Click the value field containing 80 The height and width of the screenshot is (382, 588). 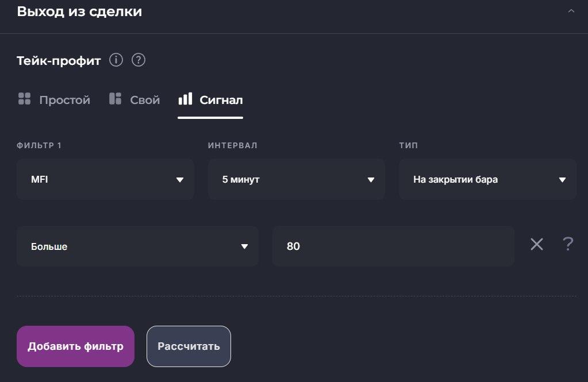393,246
